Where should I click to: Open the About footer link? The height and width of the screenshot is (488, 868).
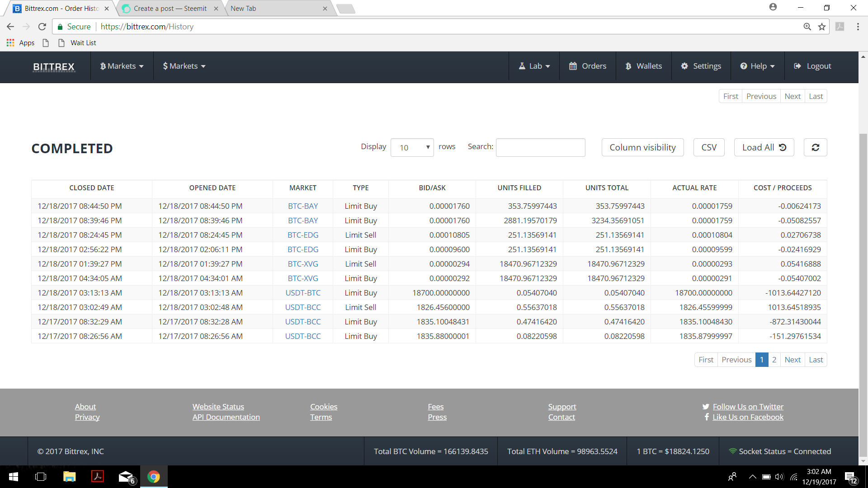point(85,407)
